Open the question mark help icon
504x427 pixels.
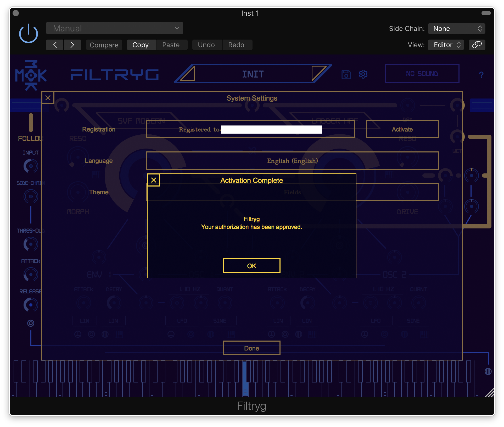tap(481, 75)
